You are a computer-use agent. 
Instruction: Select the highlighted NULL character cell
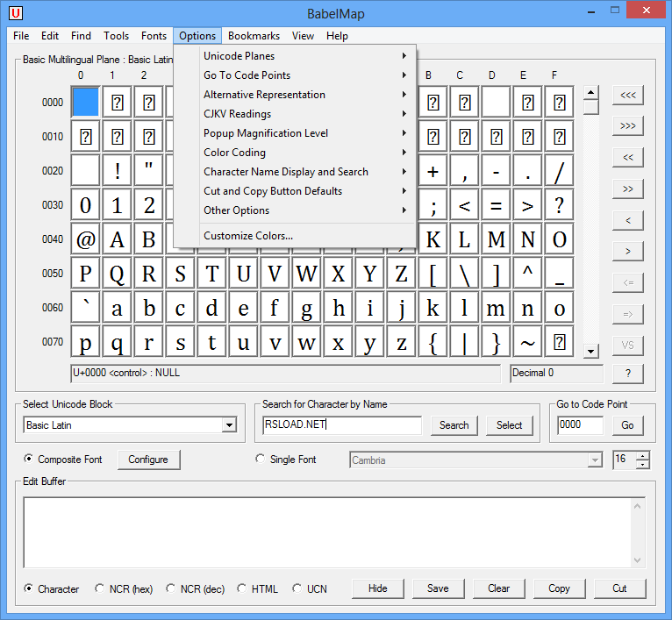(x=86, y=102)
